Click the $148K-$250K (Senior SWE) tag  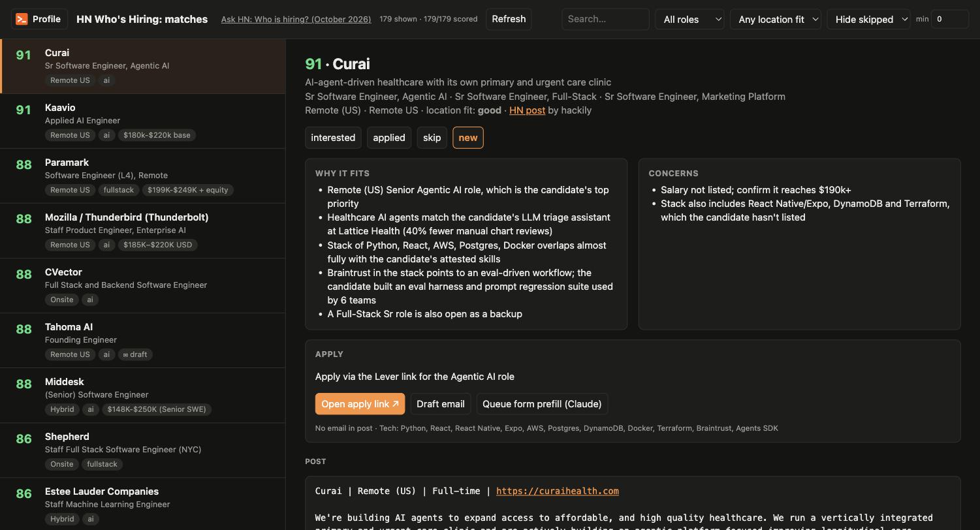click(157, 409)
